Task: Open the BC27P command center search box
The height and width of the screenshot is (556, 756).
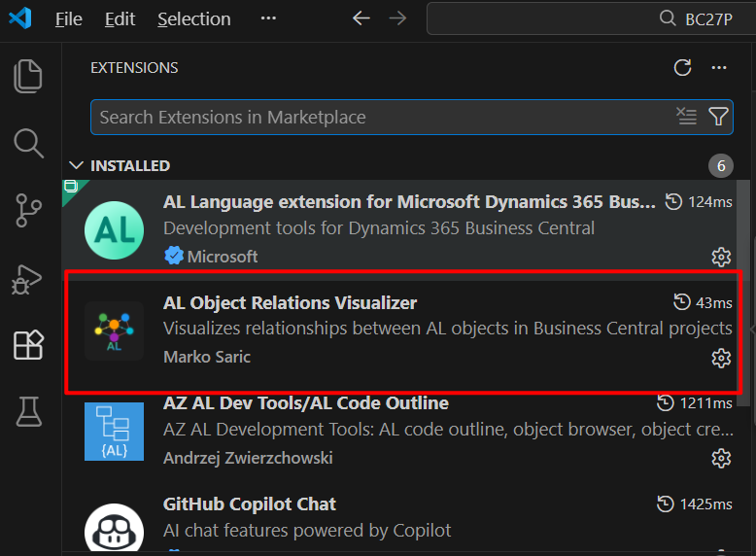Action: (x=591, y=18)
